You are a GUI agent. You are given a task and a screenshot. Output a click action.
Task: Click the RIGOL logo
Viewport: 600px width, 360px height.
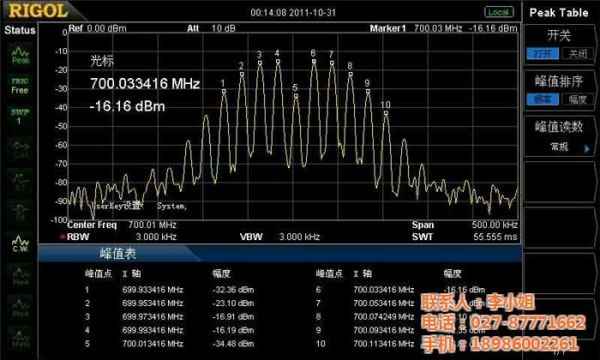tap(38, 11)
